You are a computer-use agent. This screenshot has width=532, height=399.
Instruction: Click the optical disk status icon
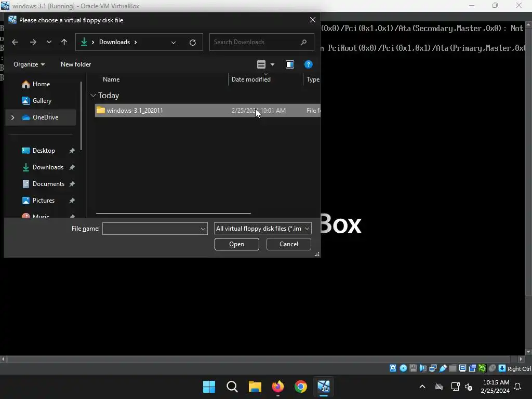coord(403,368)
